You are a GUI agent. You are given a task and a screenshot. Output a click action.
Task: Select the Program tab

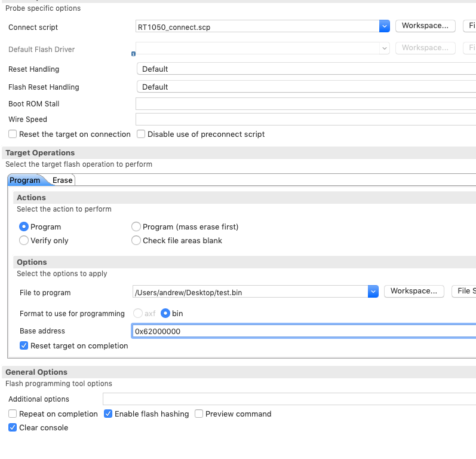25,180
